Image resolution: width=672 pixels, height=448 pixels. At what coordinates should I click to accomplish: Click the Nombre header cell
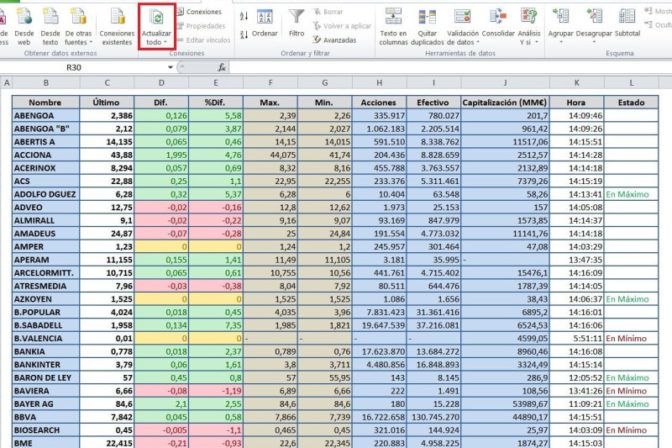[45, 102]
